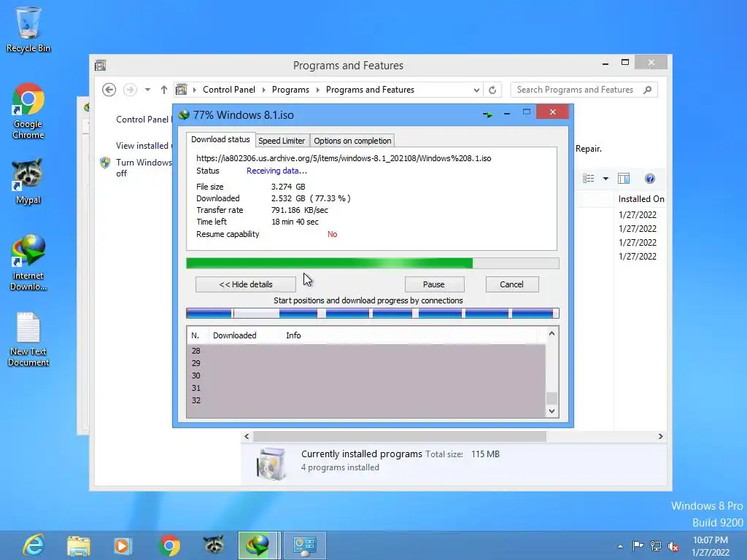Image resolution: width=747 pixels, height=560 pixels.
Task: Open the Speed Limiter tab
Action: point(282,141)
